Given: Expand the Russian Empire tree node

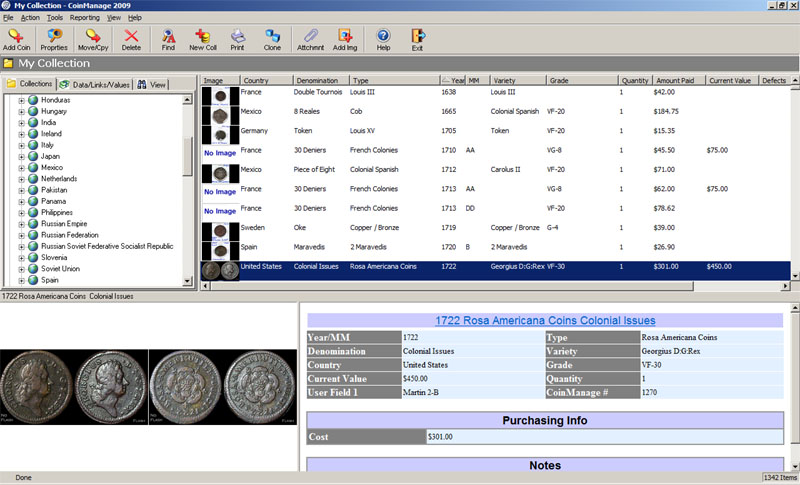Looking at the screenshot, I should click(21, 224).
